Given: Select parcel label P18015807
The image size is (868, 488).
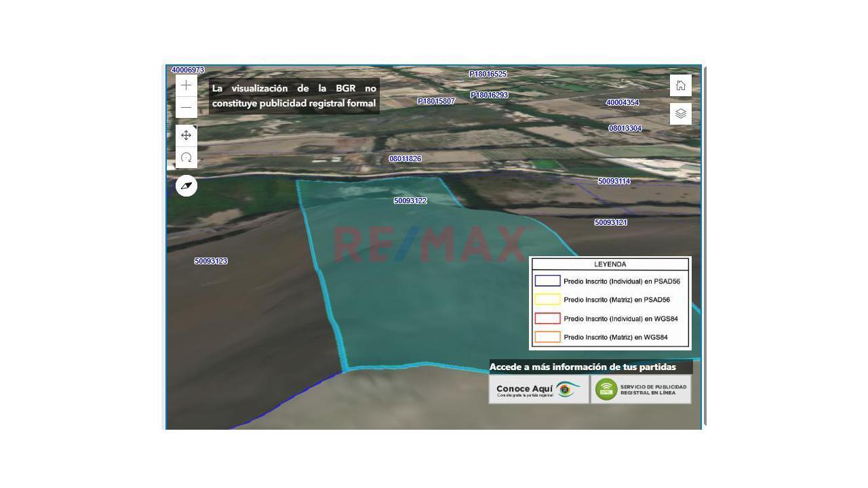Looking at the screenshot, I should click(436, 101).
